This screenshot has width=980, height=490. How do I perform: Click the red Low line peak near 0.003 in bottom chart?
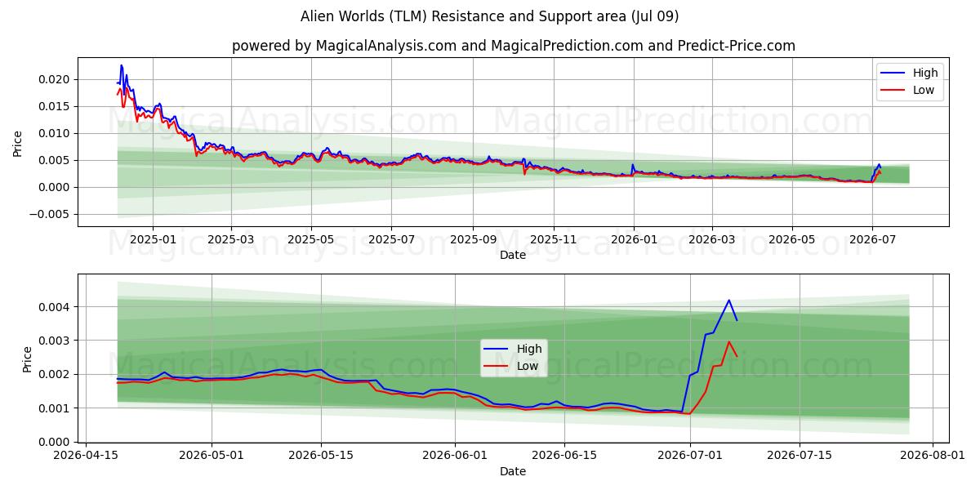[x=728, y=342]
